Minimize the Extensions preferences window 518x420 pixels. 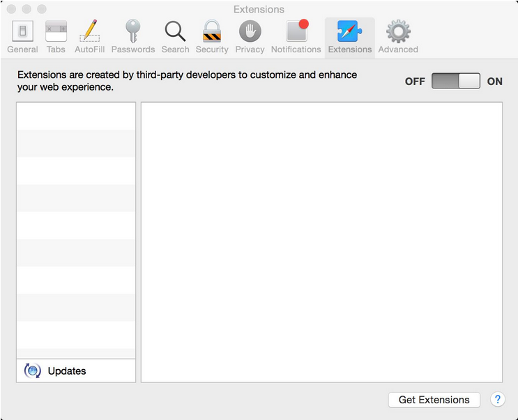[x=26, y=9]
